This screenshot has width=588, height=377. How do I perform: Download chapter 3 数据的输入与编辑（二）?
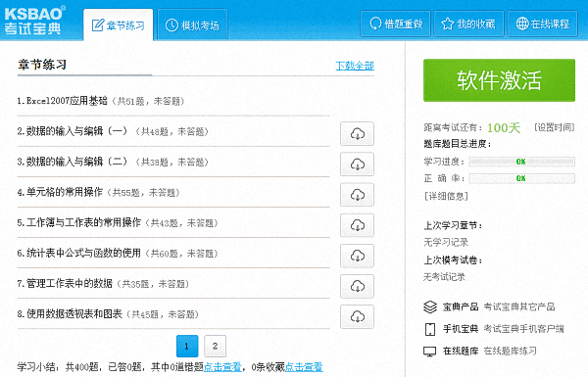357,165
